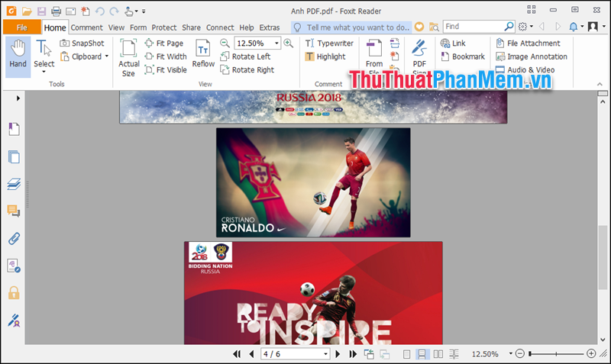Screen dimensions: 611x364
Task: Open the Customize Quick Access Toolbar dropdown
Action: coord(144,11)
